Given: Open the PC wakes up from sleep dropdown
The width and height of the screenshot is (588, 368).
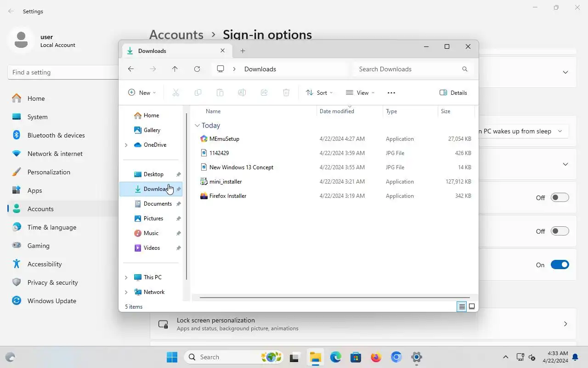Looking at the screenshot, I should [523, 131].
